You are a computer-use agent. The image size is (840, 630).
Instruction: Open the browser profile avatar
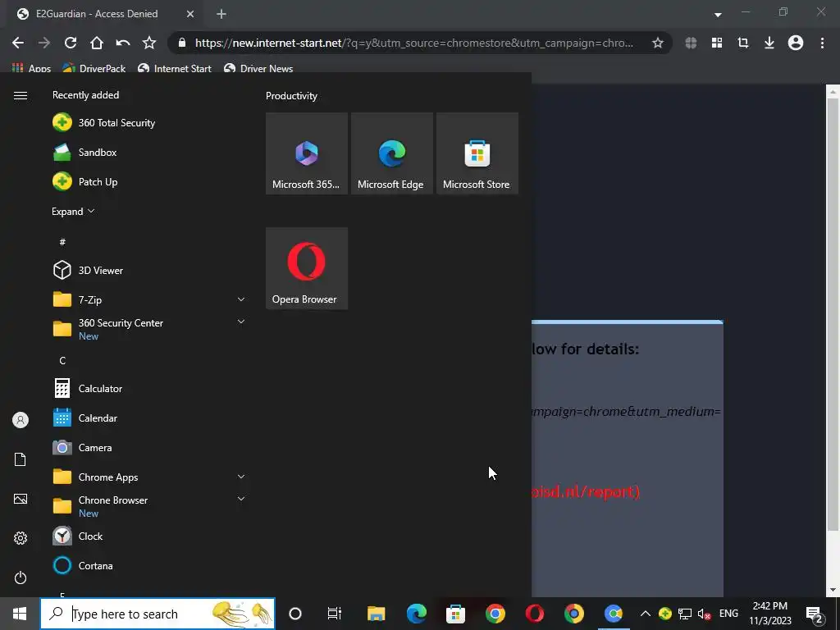(796, 43)
